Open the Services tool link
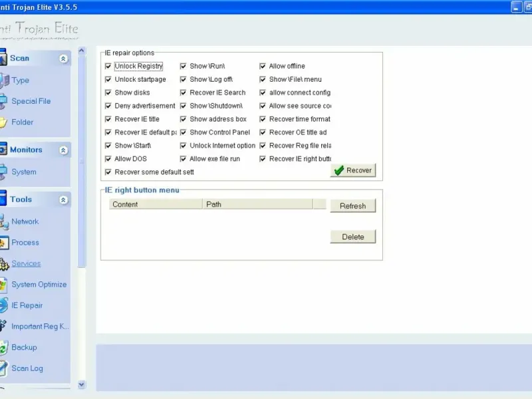This screenshot has width=532, height=399. click(26, 263)
